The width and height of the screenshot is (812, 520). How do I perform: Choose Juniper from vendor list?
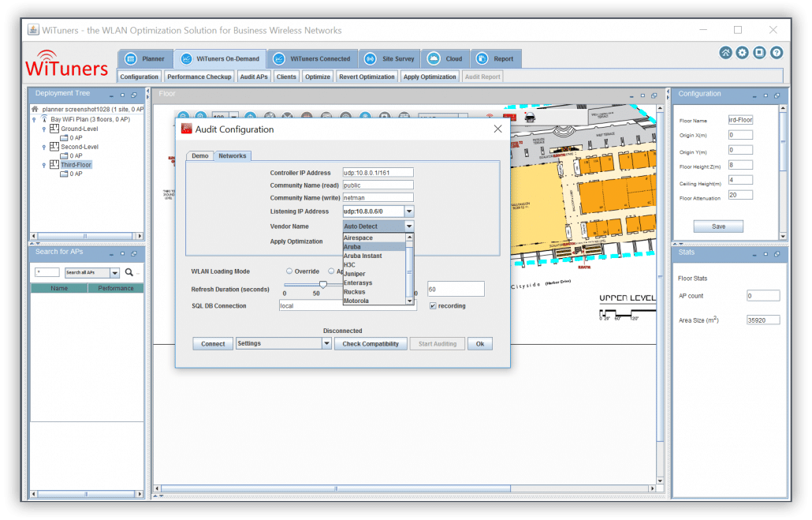click(x=374, y=274)
